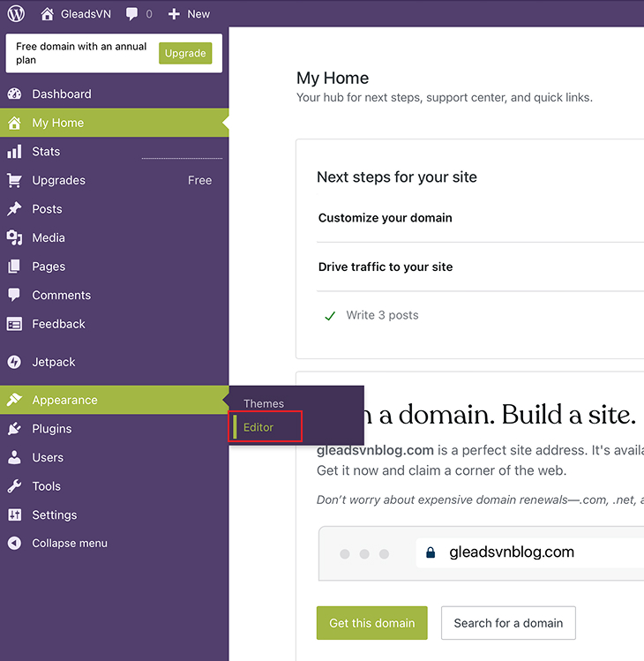Click the Free domain with an annual plan text
Viewport: 644px width, 661px height.
pos(81,53)
